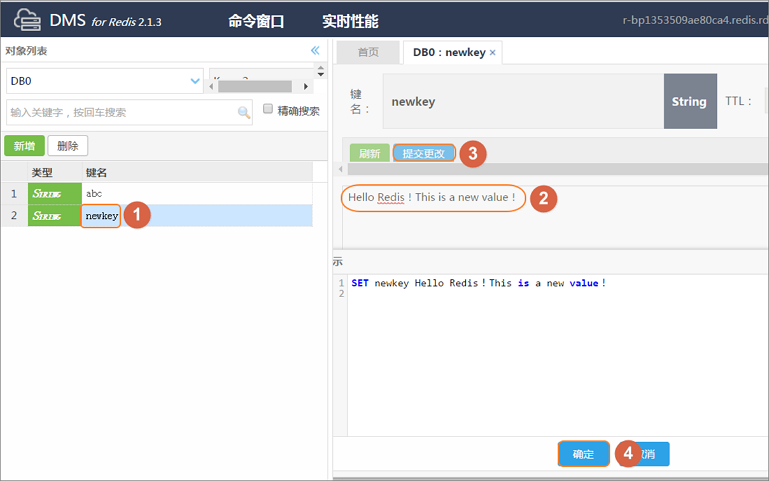Click the newkey key name field
This screenshot has height=481, width=769.
(x=523, y=101)
